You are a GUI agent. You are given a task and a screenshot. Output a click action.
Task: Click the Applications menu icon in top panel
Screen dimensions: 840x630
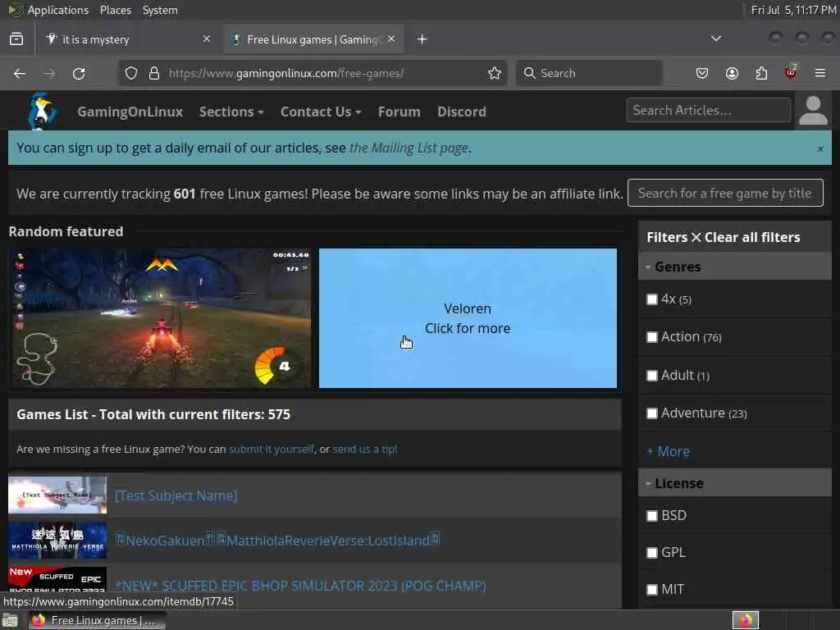click(15, 10)
